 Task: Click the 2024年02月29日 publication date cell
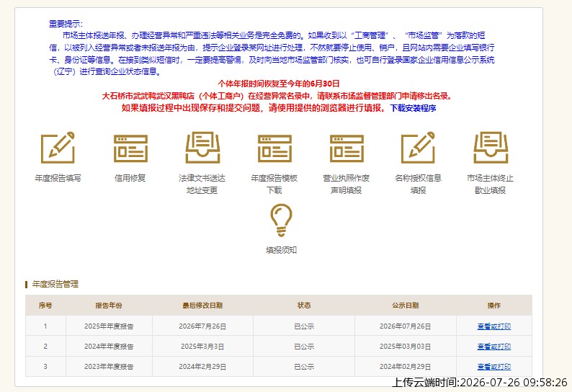coord(406,367)
